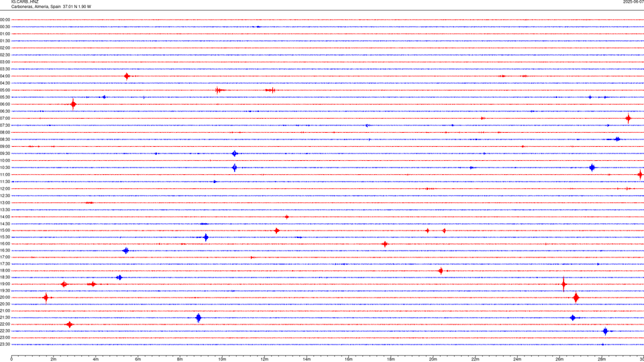Select the 06:00 time label
Screen dimensions: 644x362
tap(5, 105)
